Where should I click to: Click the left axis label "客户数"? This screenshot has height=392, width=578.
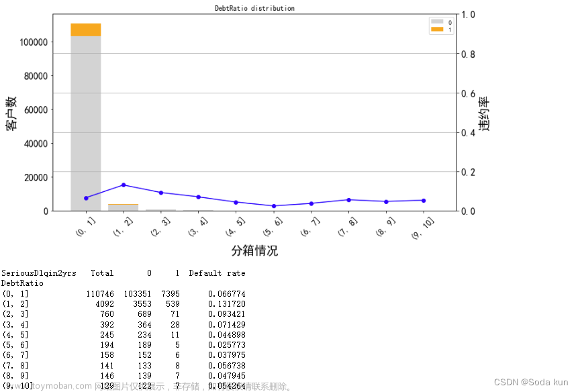11,113
